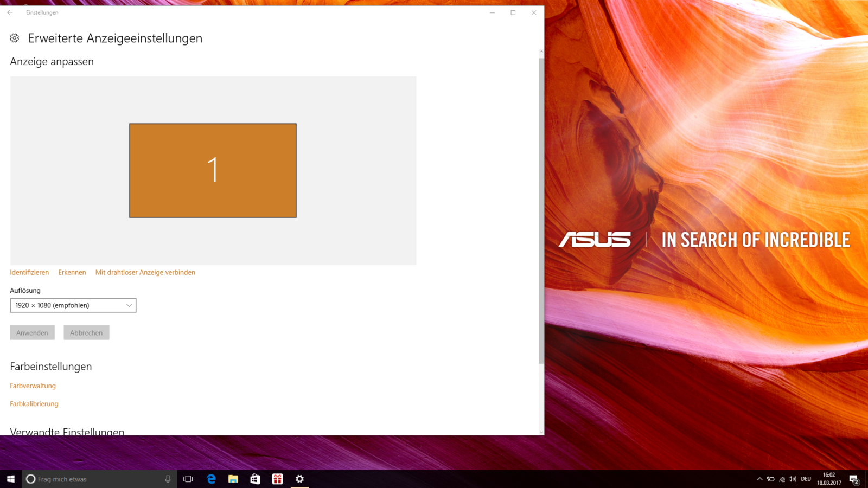Image resolution: width=868 pixels, height=488 pixels.
Task: Open the Farbkalibrierung link
Action: coord(34,404)
